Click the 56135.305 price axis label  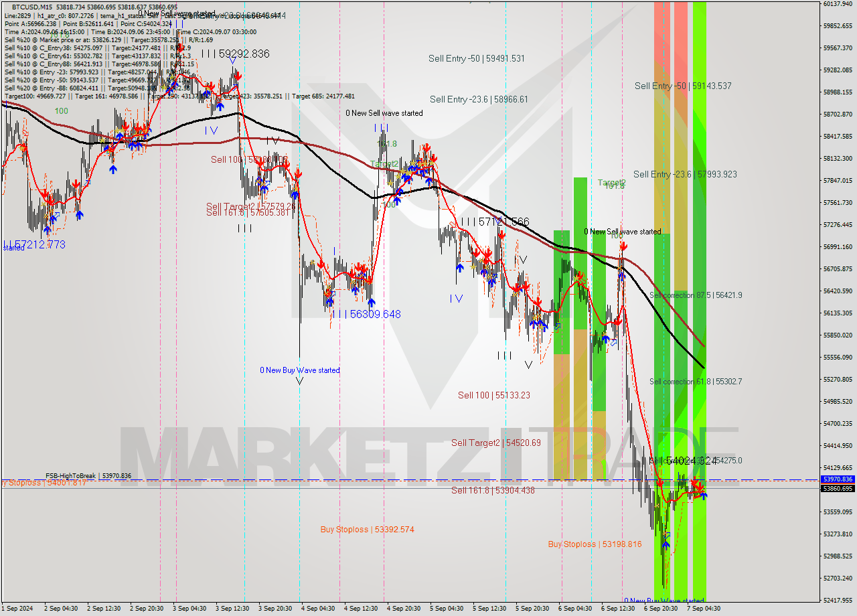coord(838,313)
